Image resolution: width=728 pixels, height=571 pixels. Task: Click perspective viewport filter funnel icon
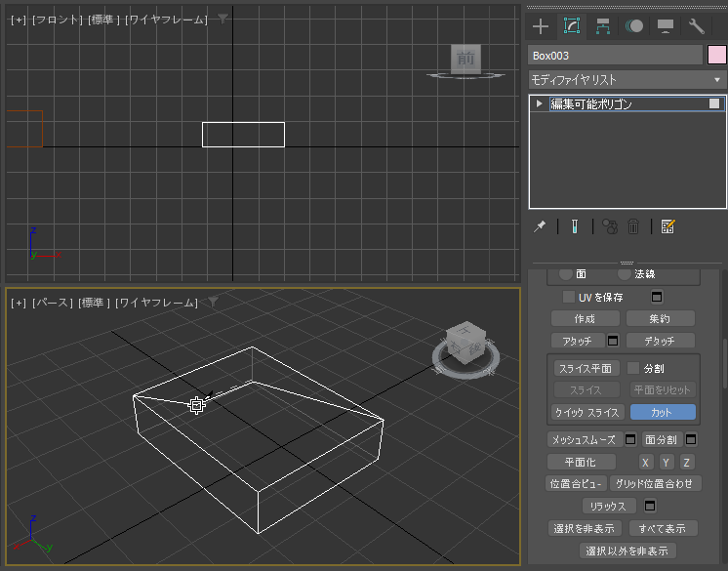(x=213, y=303)
